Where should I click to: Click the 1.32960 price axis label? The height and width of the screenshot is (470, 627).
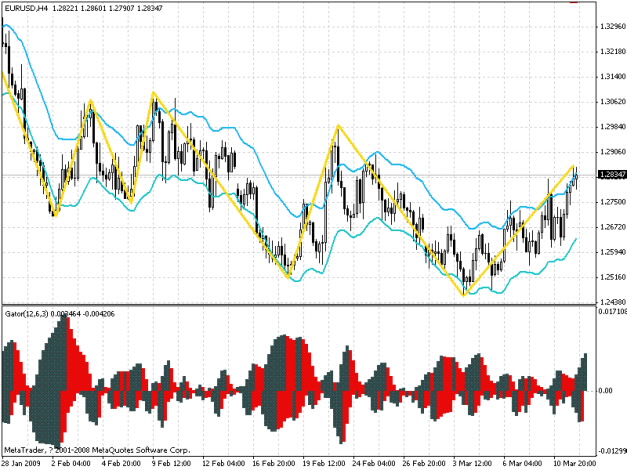tap(613, 26)
